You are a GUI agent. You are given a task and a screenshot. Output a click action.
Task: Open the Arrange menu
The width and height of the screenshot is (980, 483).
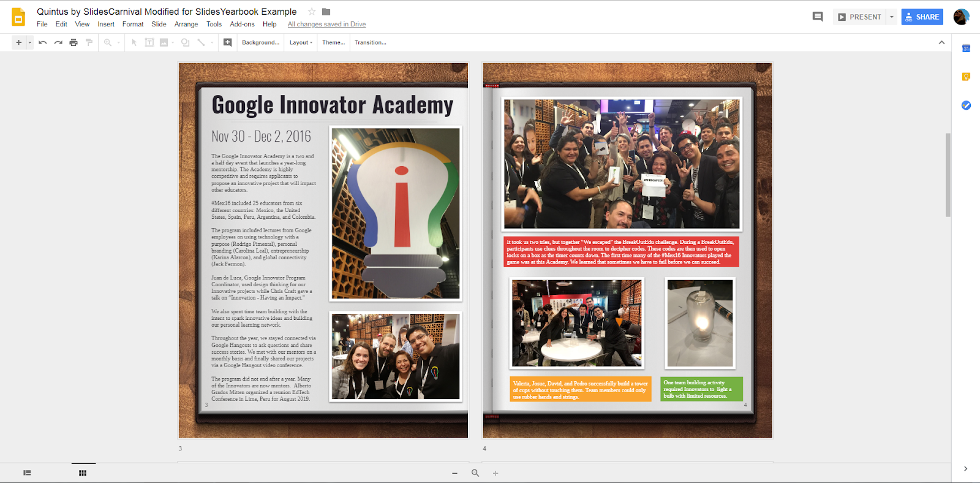click(186, 25)
